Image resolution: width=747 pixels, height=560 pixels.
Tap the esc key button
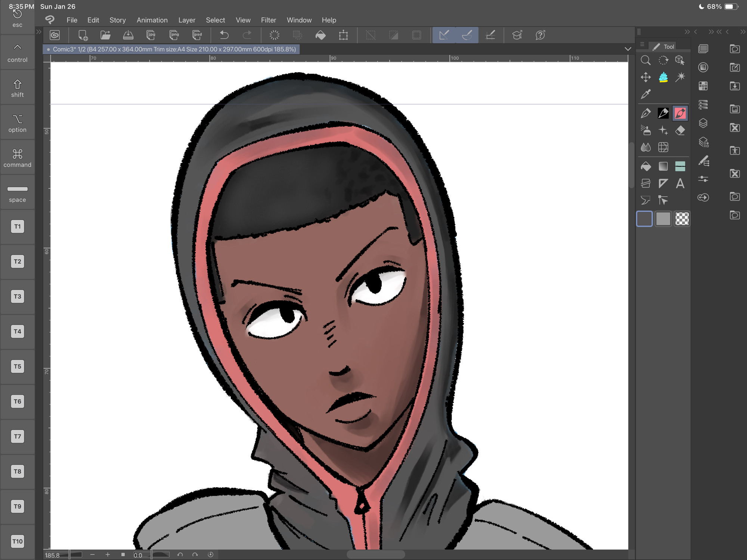point(17,18)
